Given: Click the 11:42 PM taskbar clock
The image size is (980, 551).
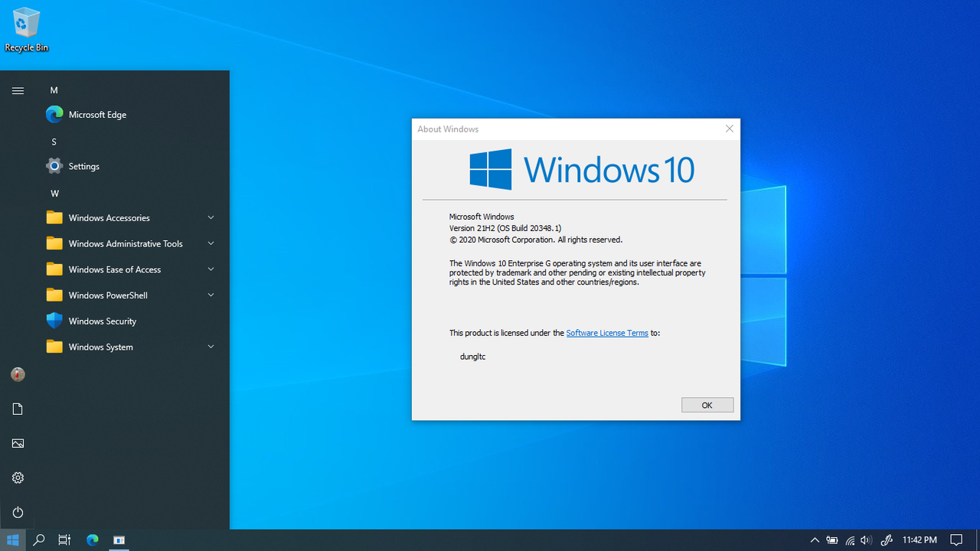Looking at the screenshot, I should [x=920, y=540].
